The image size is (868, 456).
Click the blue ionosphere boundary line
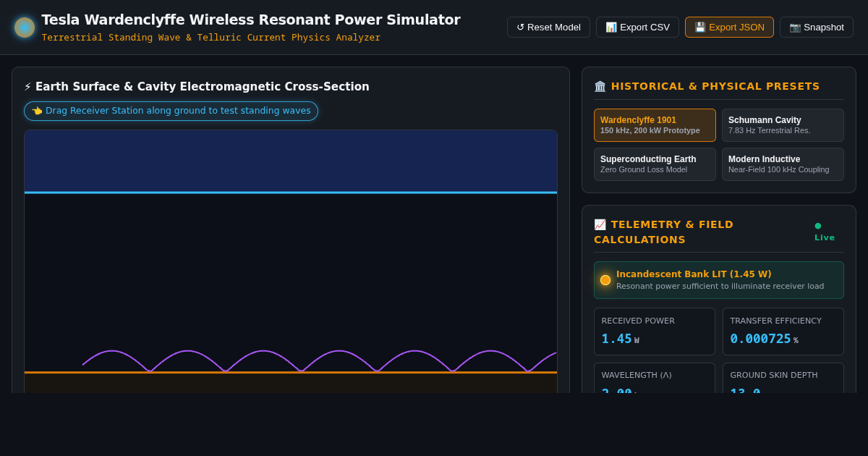(291, 193)
